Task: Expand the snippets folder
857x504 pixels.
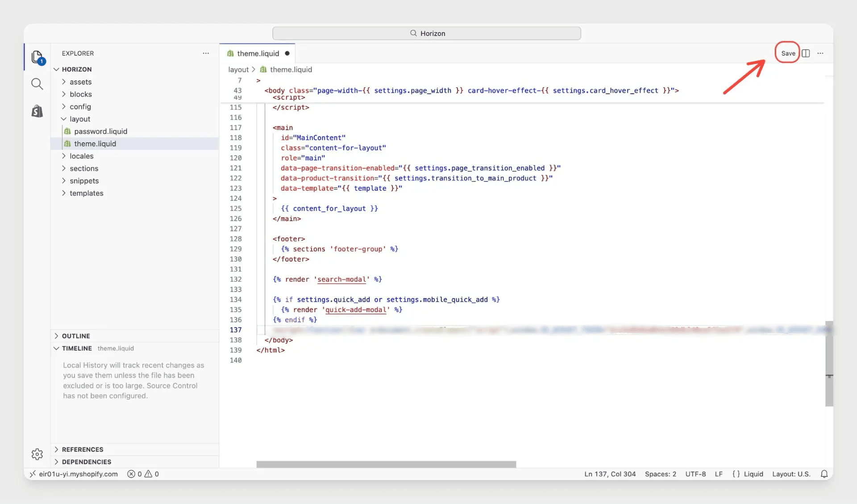Action: [x=84, y=181]
